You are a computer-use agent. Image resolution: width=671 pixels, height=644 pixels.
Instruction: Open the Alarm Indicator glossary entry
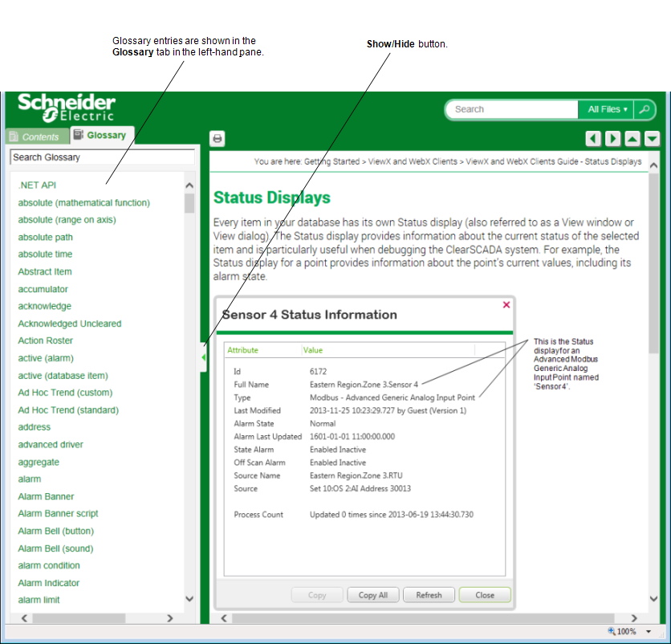49,583
